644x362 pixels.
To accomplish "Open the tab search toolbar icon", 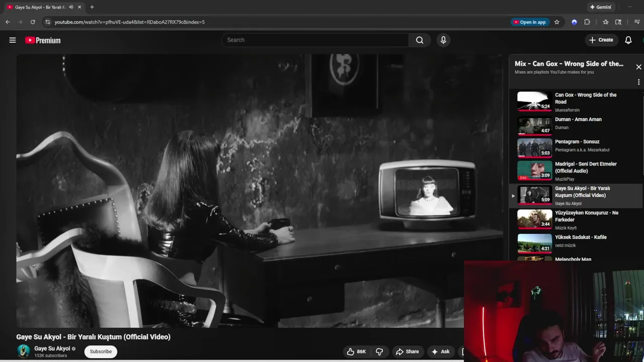I will tap(618, 22).
